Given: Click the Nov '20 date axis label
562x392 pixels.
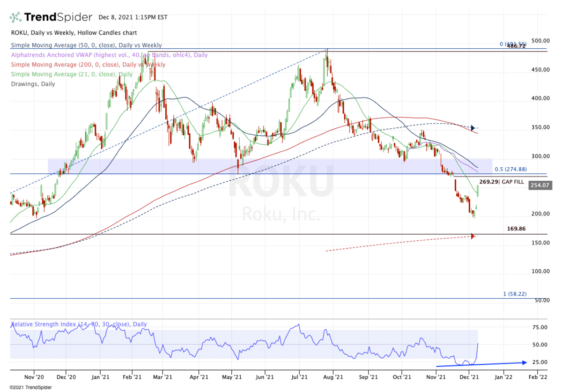Looking at the screenshot, I should click(x=34, y=376).
